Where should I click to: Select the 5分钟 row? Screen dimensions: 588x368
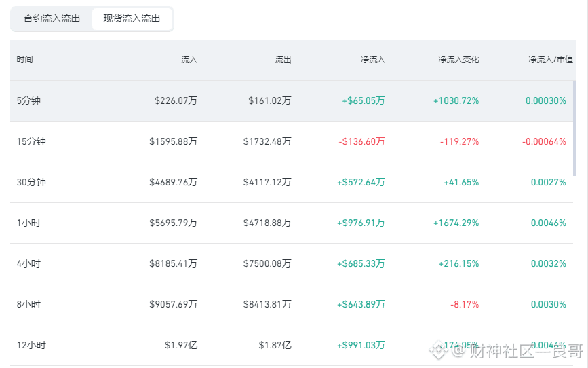[292, 100]
